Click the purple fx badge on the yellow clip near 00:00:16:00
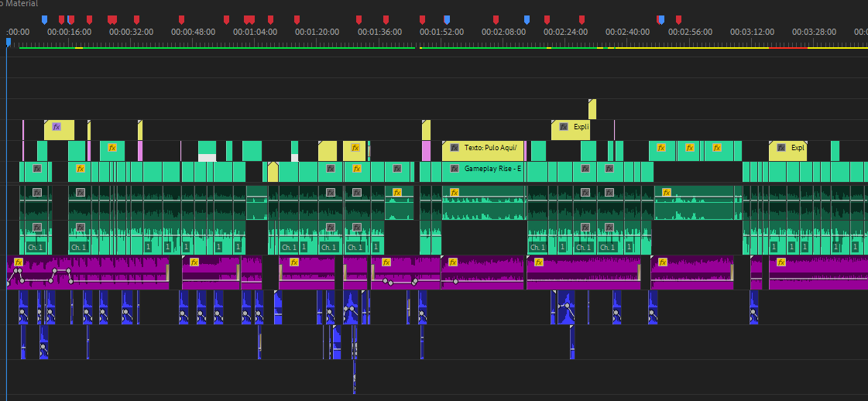The height and width of the screenshot is (401, 868). 56,127
